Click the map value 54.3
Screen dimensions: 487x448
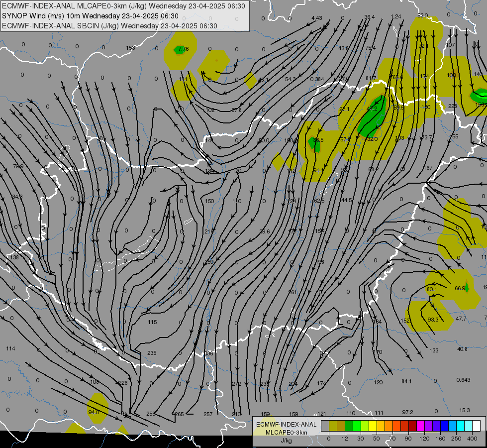291,79
